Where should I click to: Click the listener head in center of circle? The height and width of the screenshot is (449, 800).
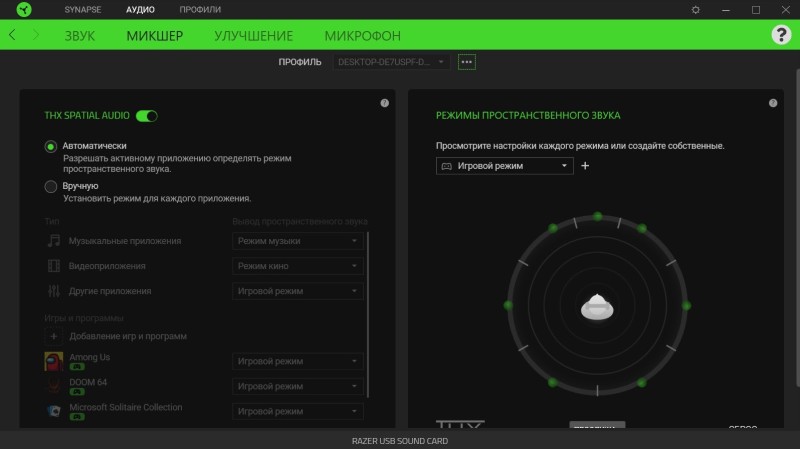point(597,307)
